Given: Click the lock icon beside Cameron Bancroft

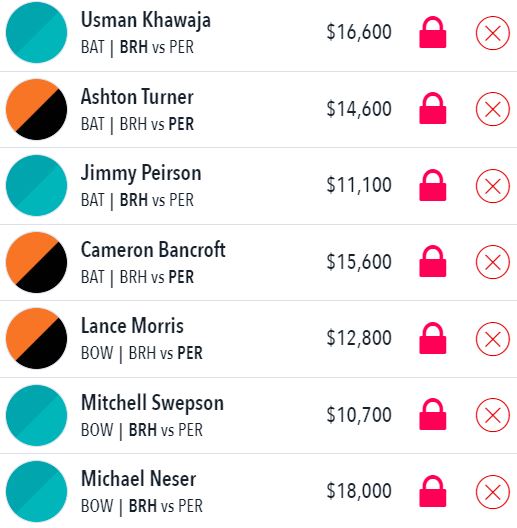Looking at the screenshot, I should coord(432,261).
